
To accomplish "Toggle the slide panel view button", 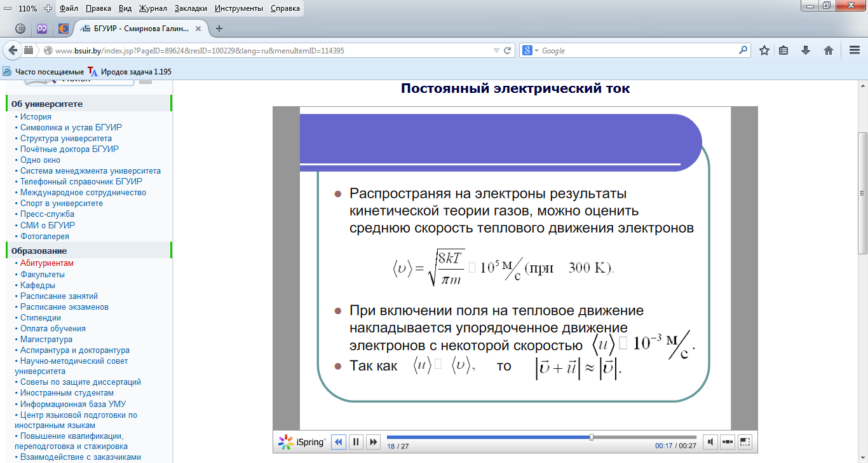I will (728, 441).
